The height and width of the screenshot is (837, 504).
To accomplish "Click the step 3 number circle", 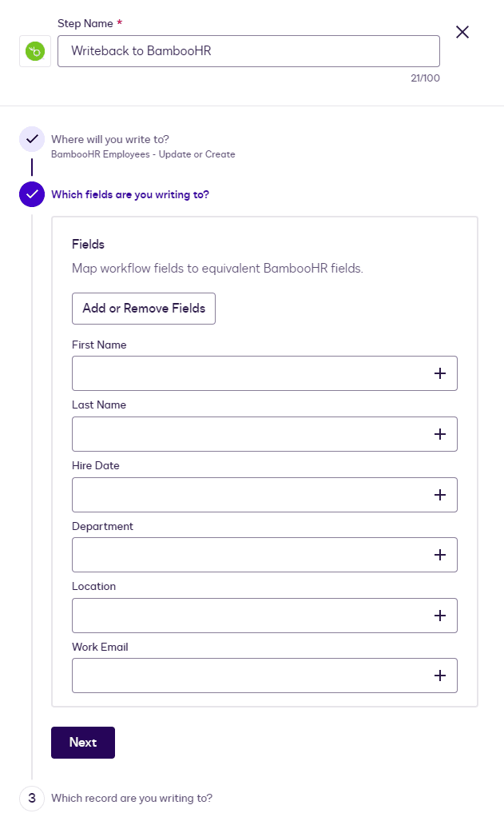I will coord(32,798).
